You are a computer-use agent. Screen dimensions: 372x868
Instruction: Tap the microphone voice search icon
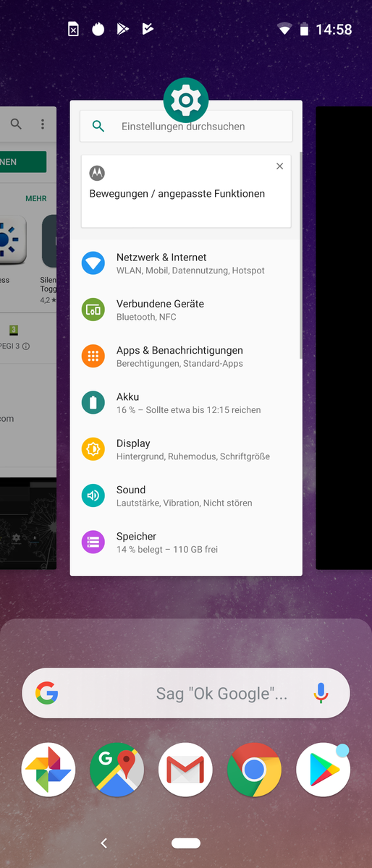(x=321, y=693)
